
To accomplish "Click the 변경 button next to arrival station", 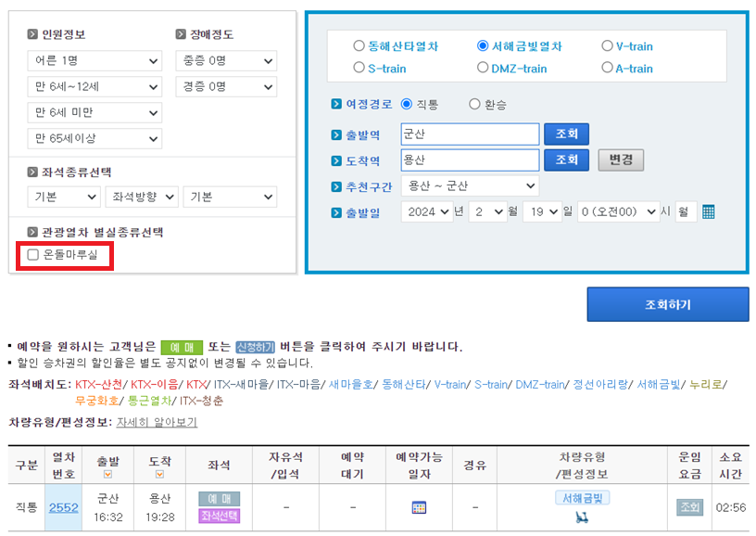I will pos(620,160).
